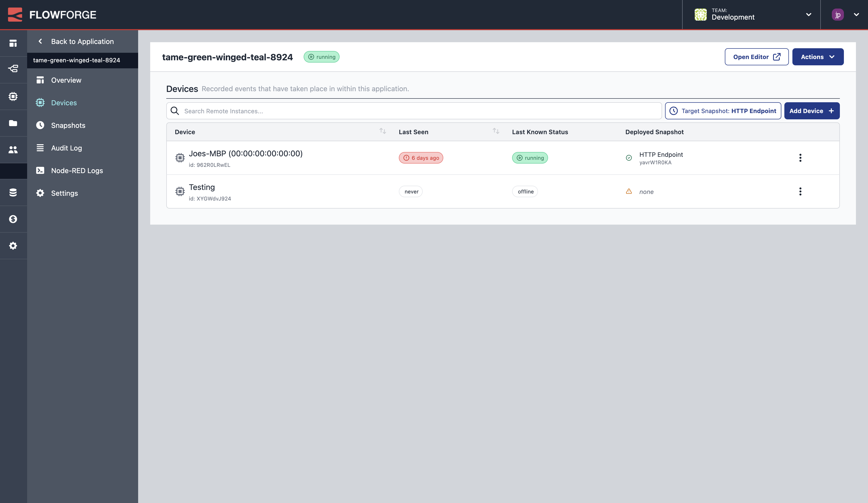Open Team Members people icon
Viewport: 868px width, 503px height.
click(13, 149)
